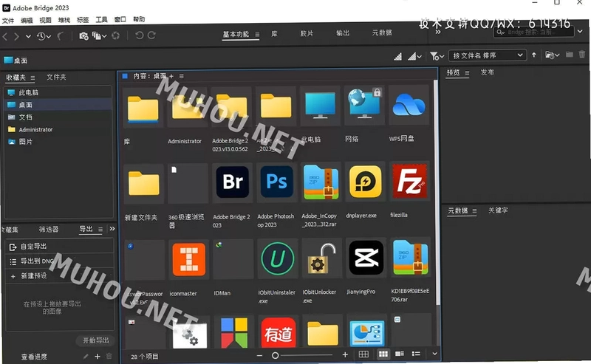This screenshot has height=364, width=591.
Task: Click the pencil edit icon beside 查看进度
Action: pyautogui.click(x=86, y=356)
